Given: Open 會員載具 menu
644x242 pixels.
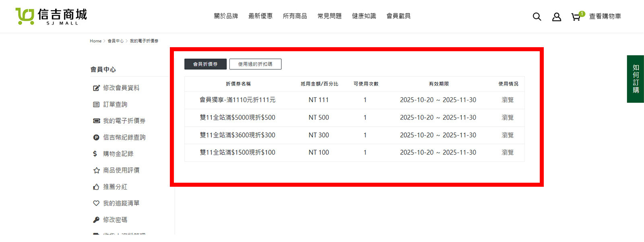Looking at the screenshot, I should point(398,16).
